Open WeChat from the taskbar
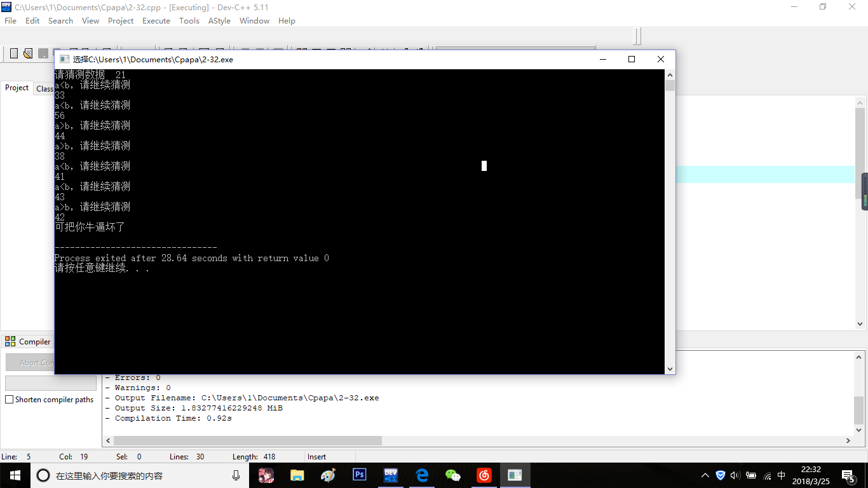The width and height of the screenshot is (868, 488). coord(452,475)
